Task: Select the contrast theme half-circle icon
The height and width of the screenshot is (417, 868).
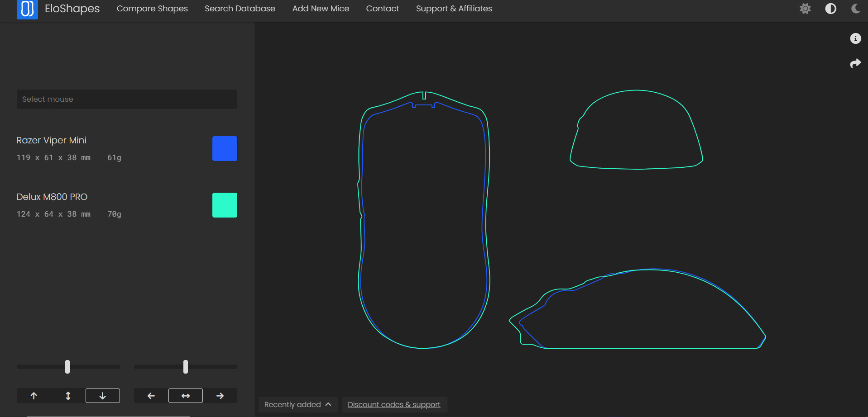Action: [x=830, y=9]
